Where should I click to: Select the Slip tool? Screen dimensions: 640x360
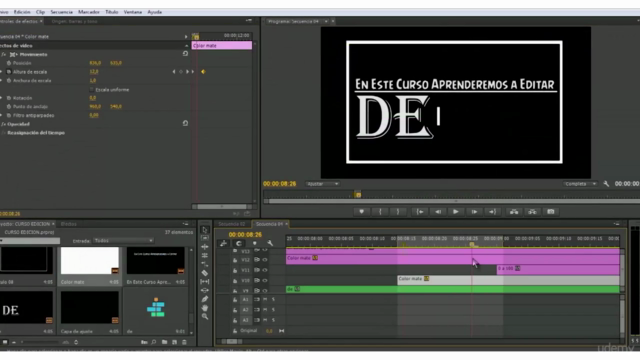coord(205,281)
